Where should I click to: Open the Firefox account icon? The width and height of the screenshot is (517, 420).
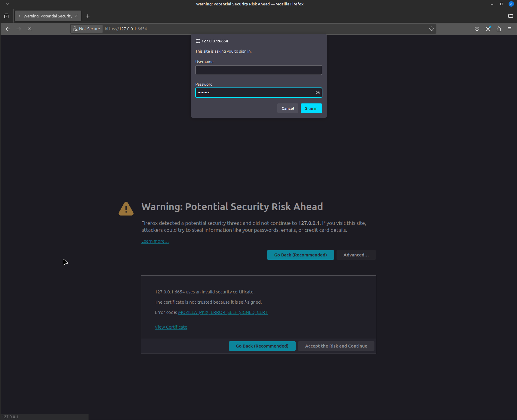(x=488, y=29)
